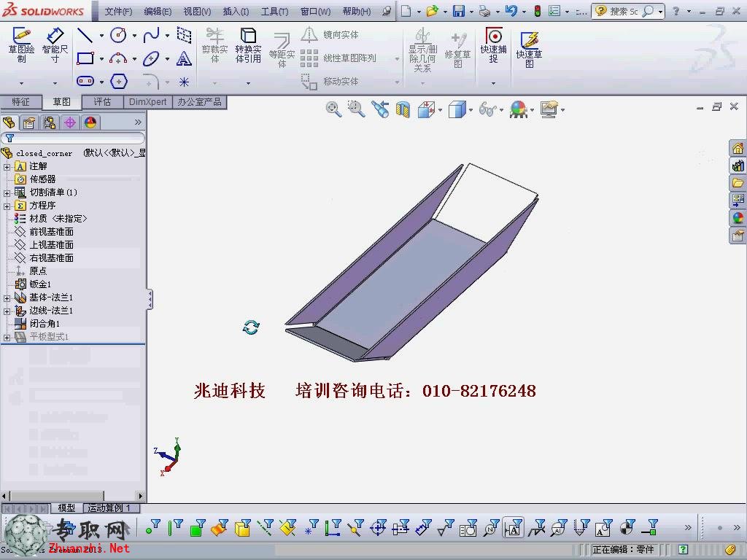Screen dimensions: 747x560
Task: Click Display/Delete Relations (显示/删除几何关系)
Action: click(x=422, y=50)
